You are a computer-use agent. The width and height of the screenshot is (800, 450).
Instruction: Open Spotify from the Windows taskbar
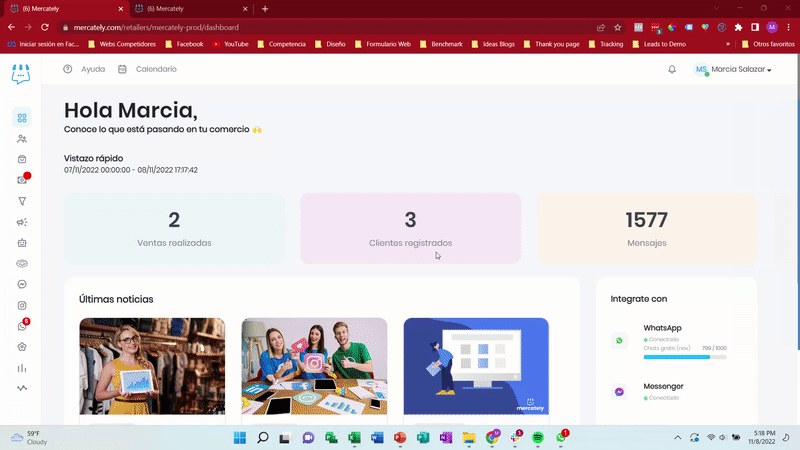[x=538, y=438]
